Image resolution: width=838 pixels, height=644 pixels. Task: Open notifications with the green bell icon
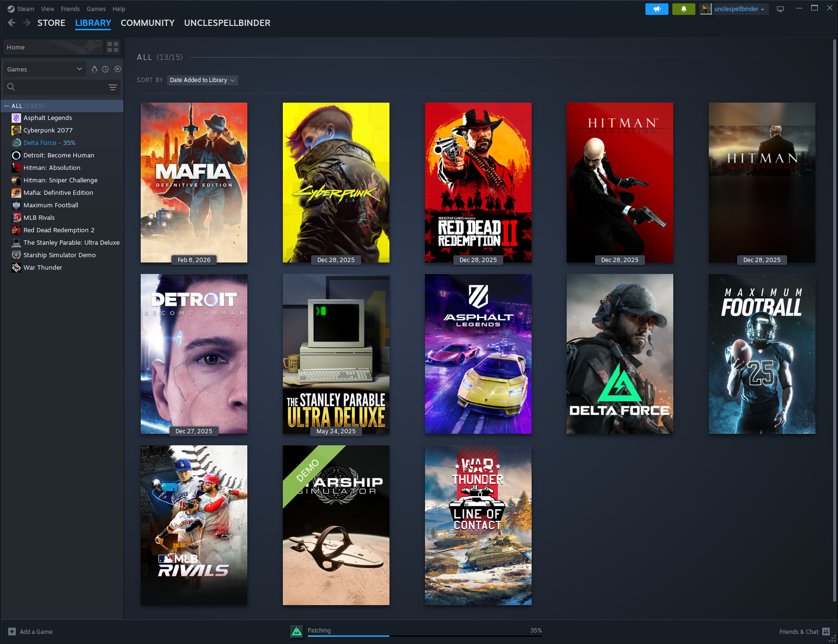point(683,9)
